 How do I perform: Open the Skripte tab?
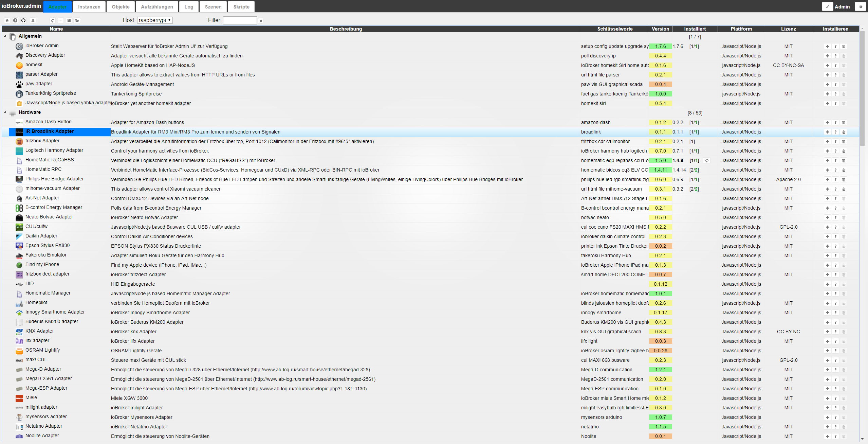click(x=241, y=7)
